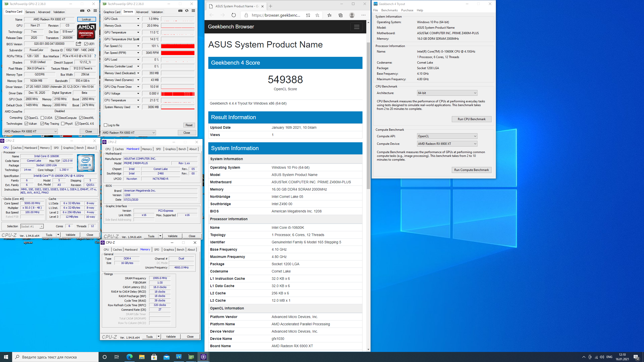Toggle the Ray Tracing checkbox in GPU-Z
Image resolution: width=644 pixels, height=362 pixels.
(42, 124)
